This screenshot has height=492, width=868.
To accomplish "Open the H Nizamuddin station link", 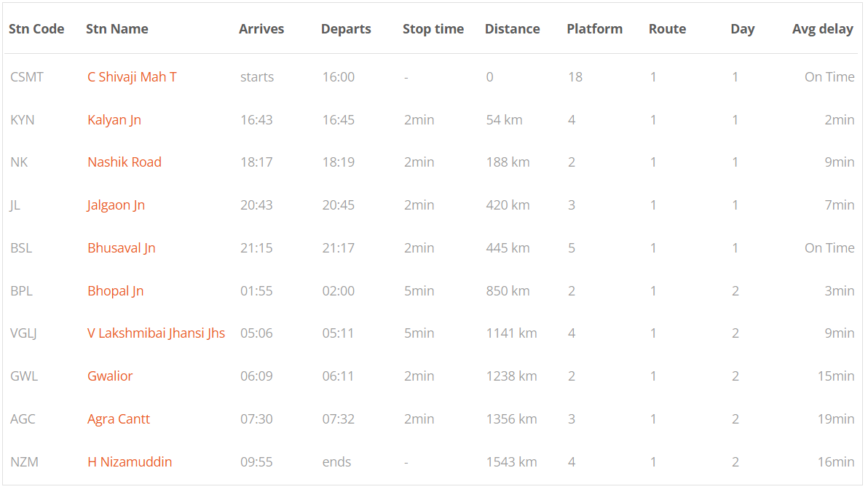I will point(130,461).
